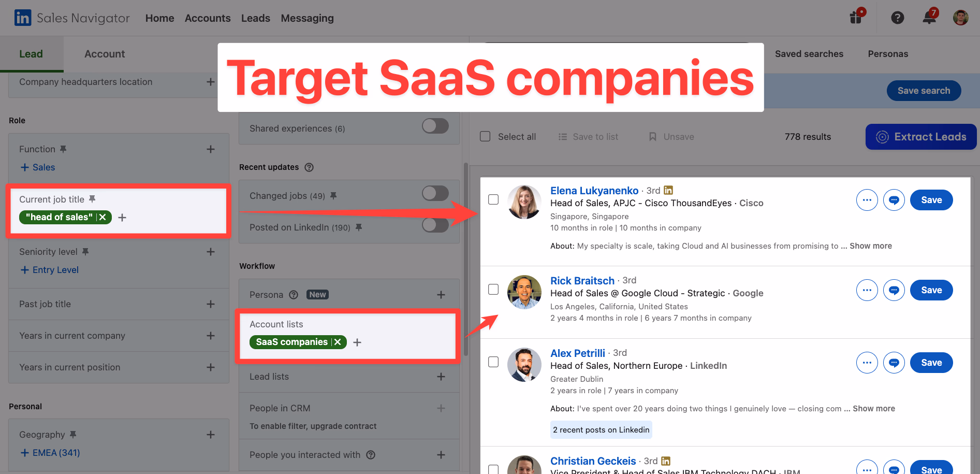Screen dimensions: 980x474
Task: Expand the Geography filter
Action: tap(211, 435)
